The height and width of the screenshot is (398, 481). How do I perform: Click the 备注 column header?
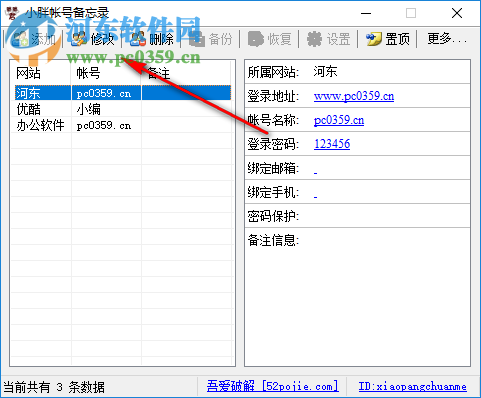tap(159, 73)
